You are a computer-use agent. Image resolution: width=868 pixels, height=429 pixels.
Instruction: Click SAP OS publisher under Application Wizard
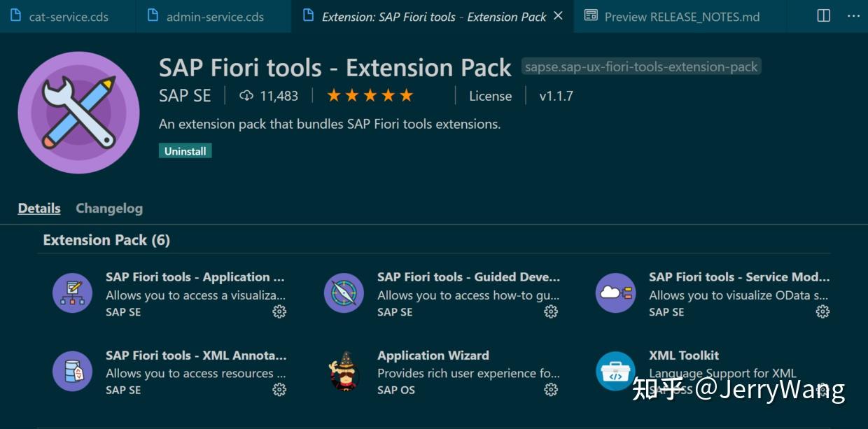[x=396, y=390]
